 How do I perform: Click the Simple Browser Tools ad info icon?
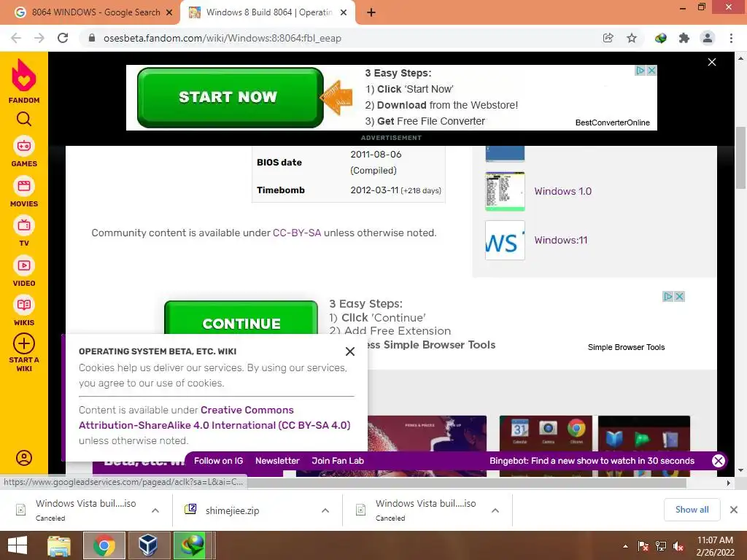(x=668, y=296)
